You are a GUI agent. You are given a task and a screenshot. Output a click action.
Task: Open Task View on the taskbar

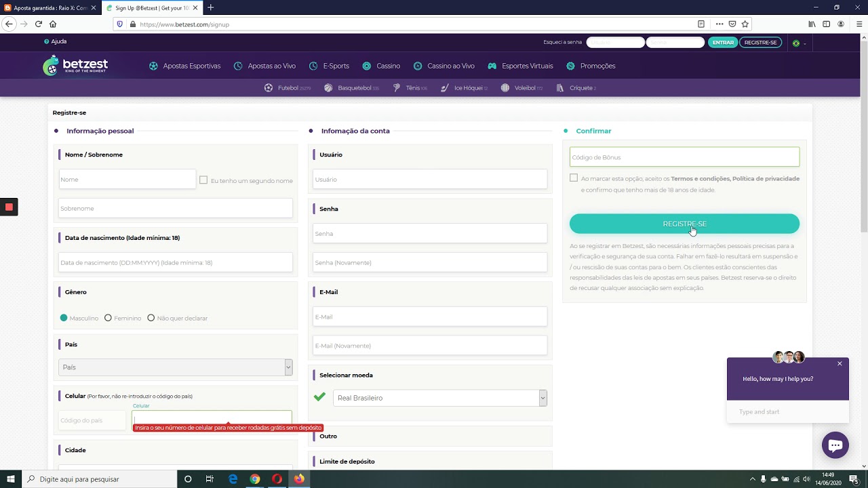point(210,479)
